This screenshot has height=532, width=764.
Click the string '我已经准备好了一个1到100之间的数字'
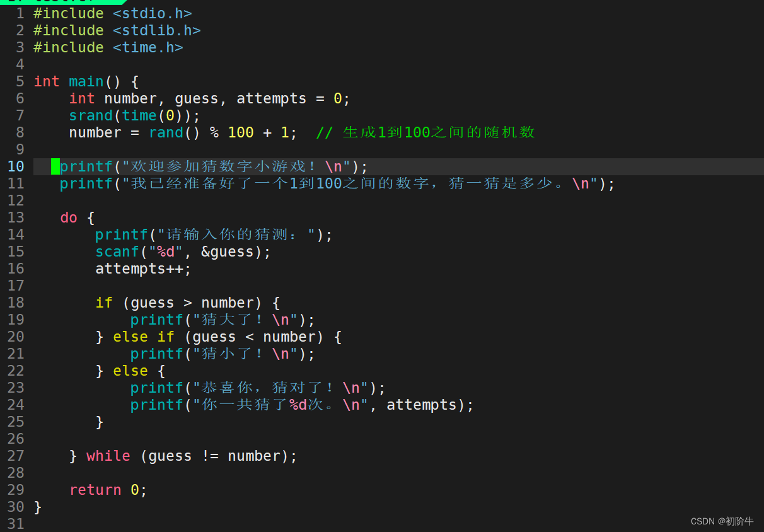coord(281,183)
